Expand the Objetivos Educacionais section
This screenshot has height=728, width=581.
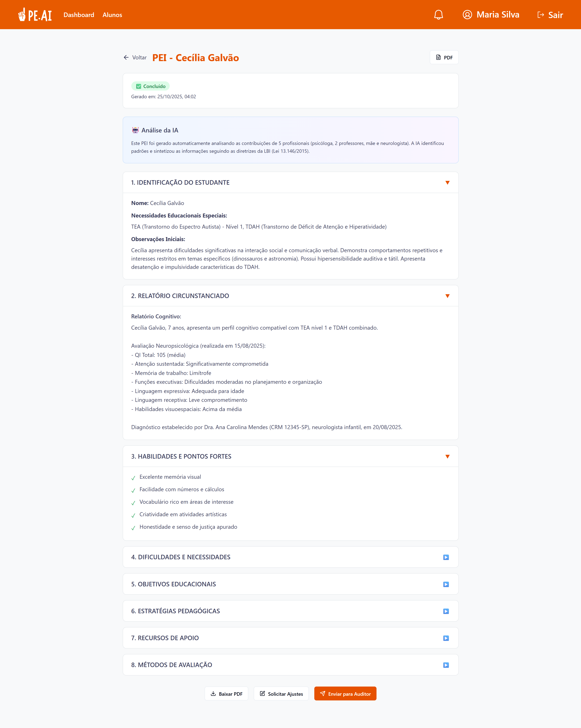click(446, 584)
